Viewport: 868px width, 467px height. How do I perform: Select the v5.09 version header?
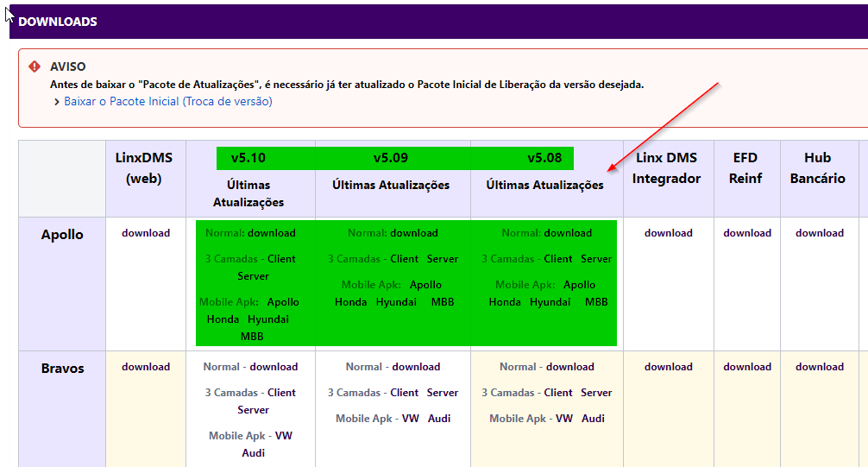click(x=390, y=158)
